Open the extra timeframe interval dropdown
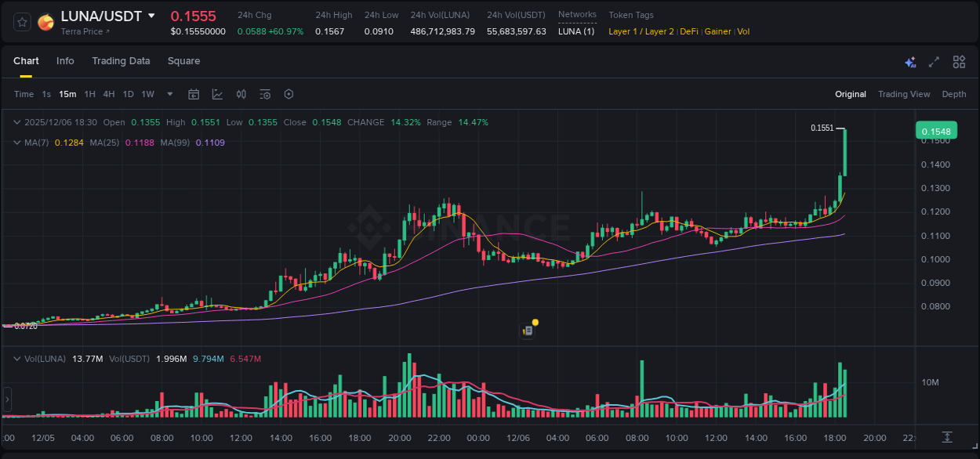 (169, 94)
